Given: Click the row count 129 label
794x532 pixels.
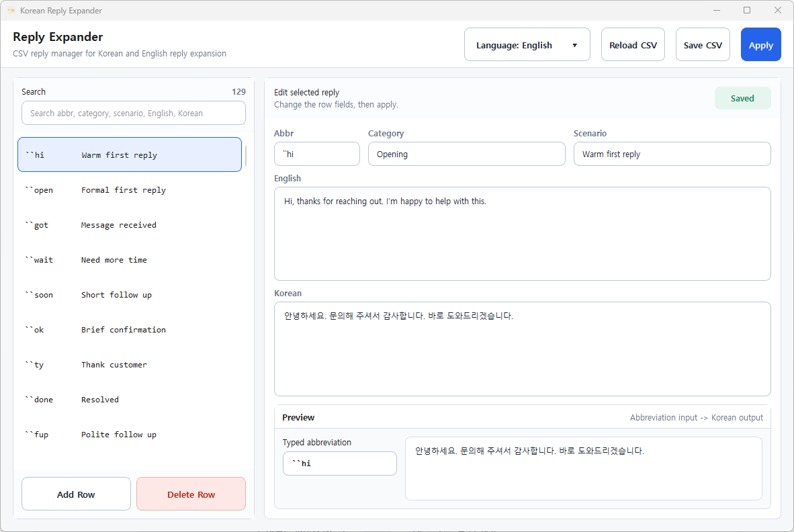Looking at the screenshot, I should 238,91.
